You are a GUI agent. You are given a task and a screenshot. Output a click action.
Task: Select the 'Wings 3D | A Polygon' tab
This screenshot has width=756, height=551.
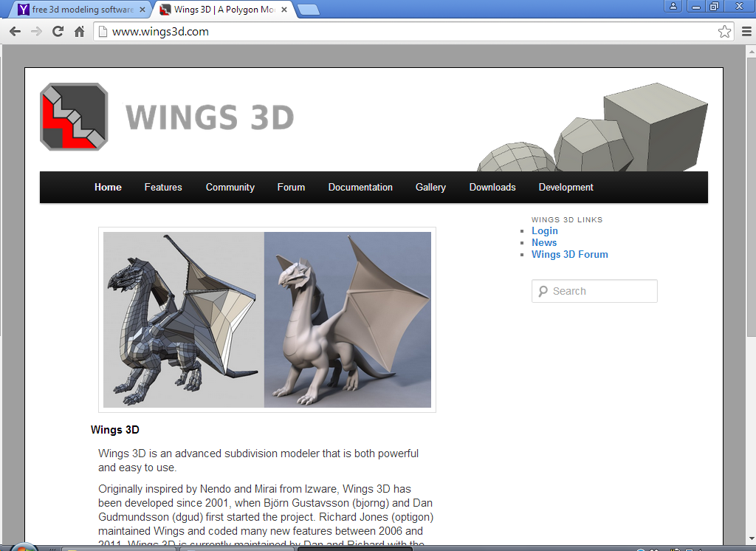tap(224, 9)
